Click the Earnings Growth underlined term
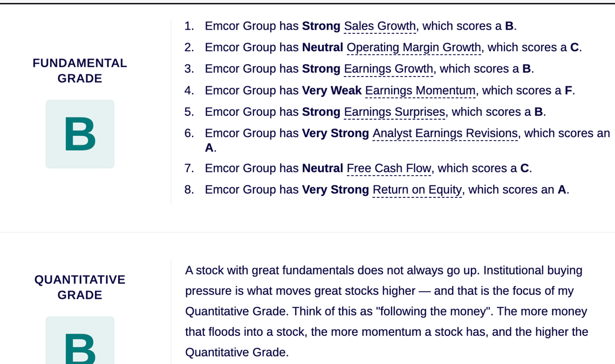This screenshot has width=615, height=364. pos(388,69)
